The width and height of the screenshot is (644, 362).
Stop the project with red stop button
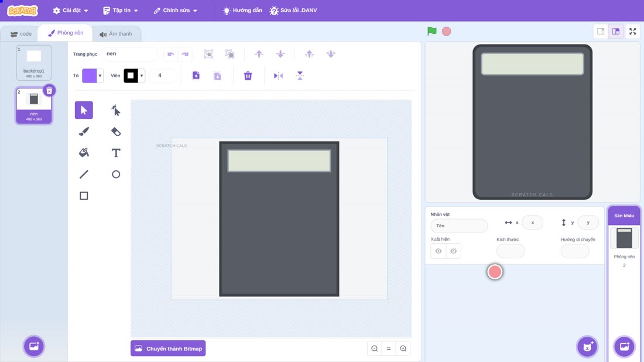click(447, 31)
